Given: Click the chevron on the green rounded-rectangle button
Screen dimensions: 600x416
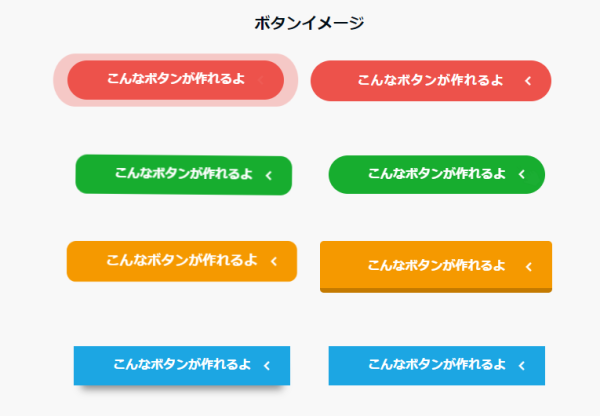Looking at the screenshot, I should pyautogui.click(x=268, y=175).
